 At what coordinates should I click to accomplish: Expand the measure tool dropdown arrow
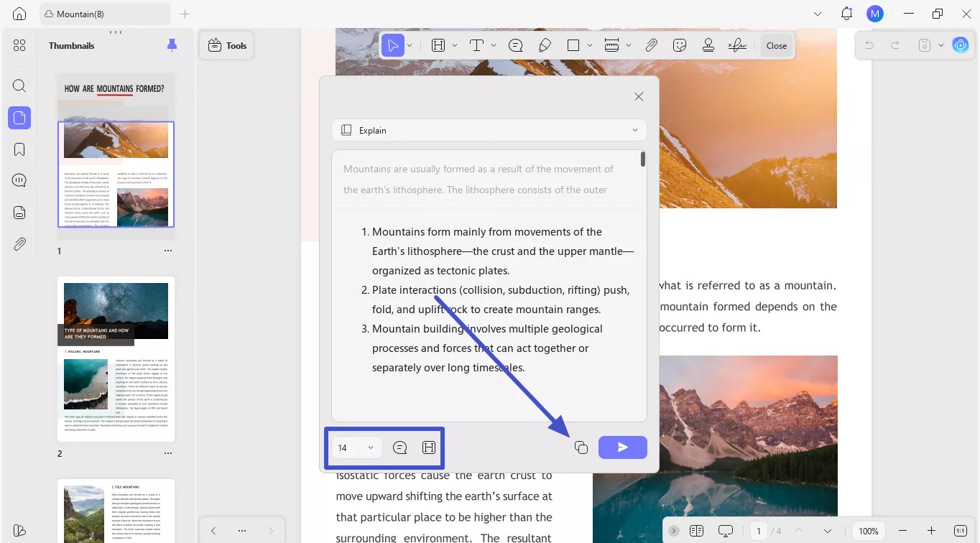[629, 45]
